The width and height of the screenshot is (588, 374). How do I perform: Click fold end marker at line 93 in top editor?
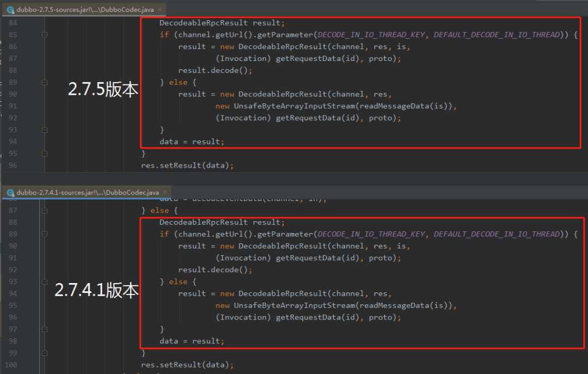tap(45, 130)
